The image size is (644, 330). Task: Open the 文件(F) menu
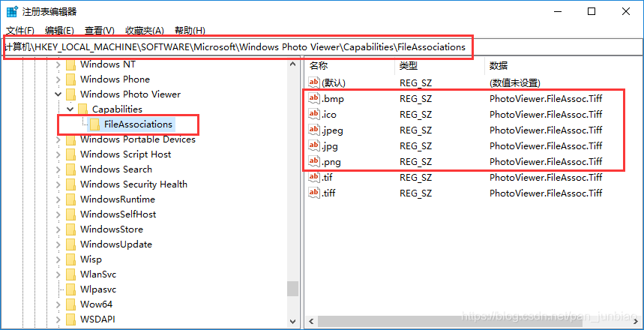(20, 31)
